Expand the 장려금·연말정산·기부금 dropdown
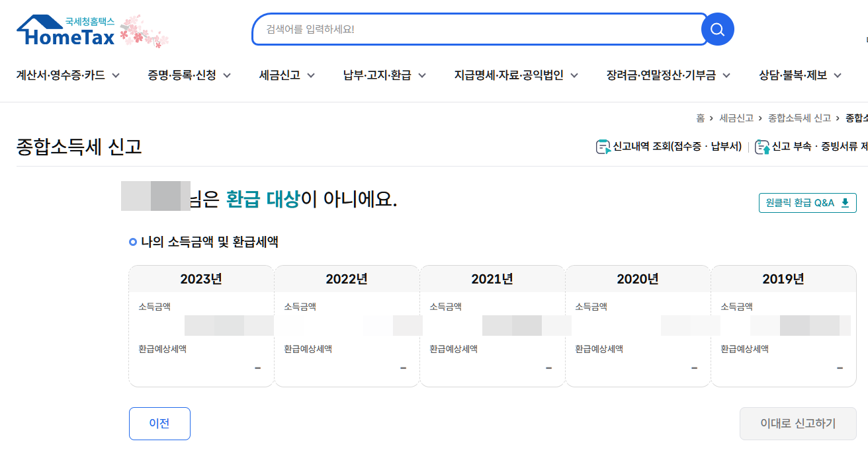This screenshot has height=464, width=868. click(668, 75)
